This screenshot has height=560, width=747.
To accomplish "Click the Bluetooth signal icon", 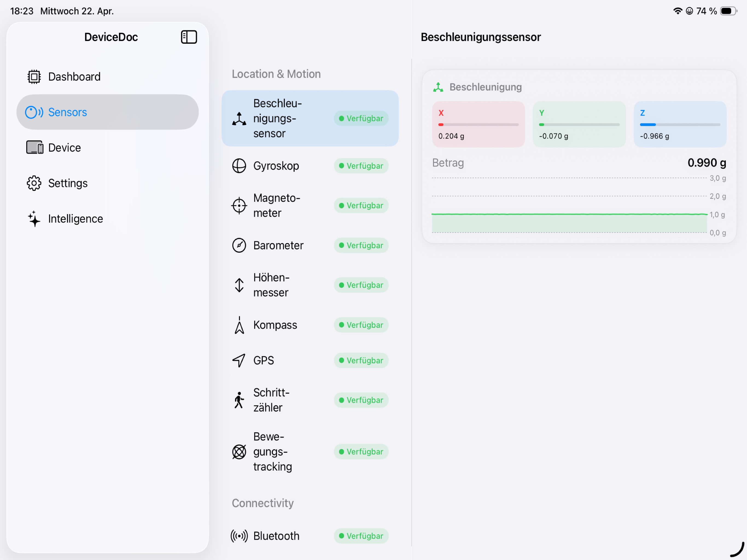I will pyautogui.click(x=239, y=536).
